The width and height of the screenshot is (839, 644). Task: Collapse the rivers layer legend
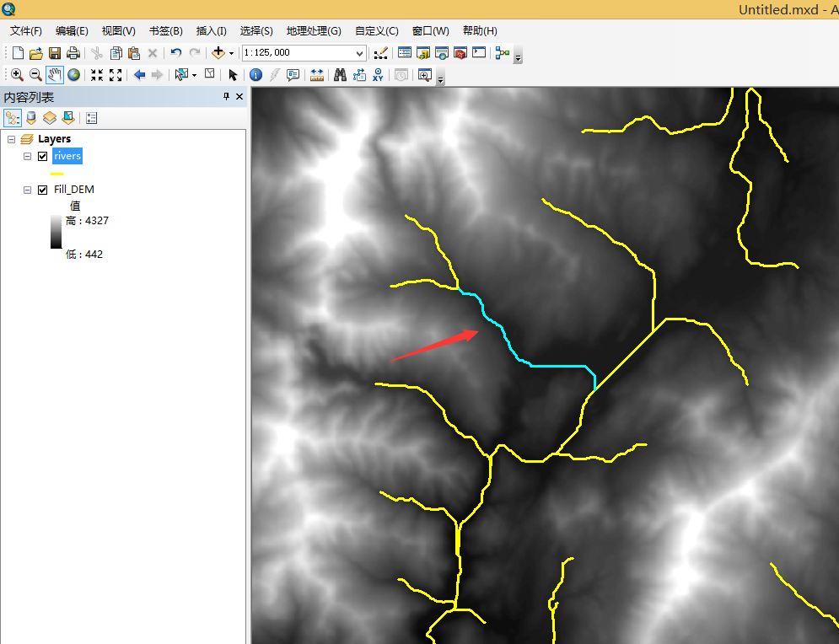click(27, 156)
